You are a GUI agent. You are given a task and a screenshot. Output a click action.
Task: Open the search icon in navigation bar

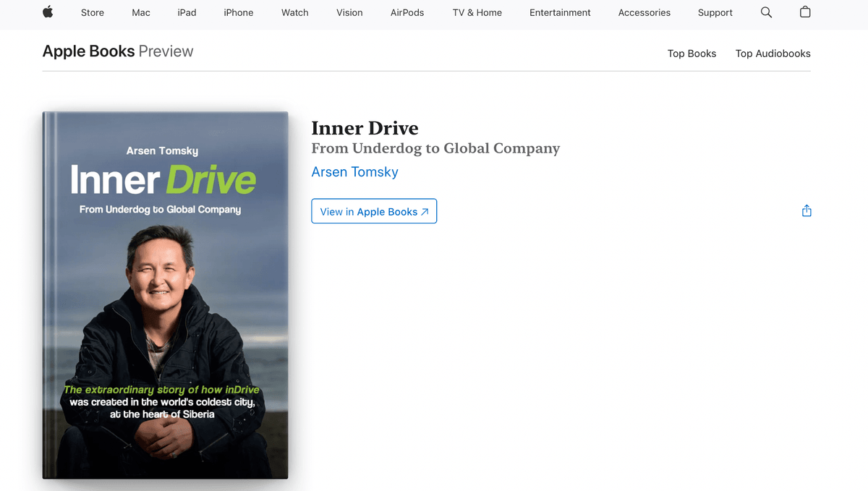(x=766, y=12)
